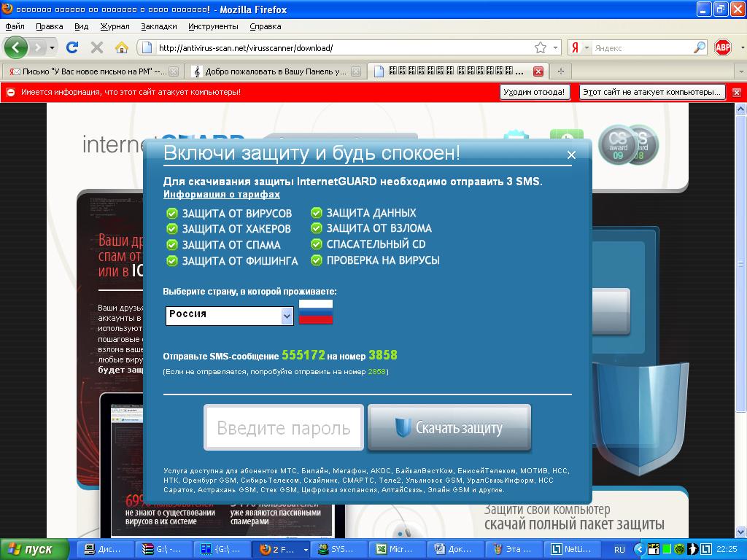Switch to the 'Дис...' taskbar window
Screen dimensions: 747x560
click(x=104, y=549)
